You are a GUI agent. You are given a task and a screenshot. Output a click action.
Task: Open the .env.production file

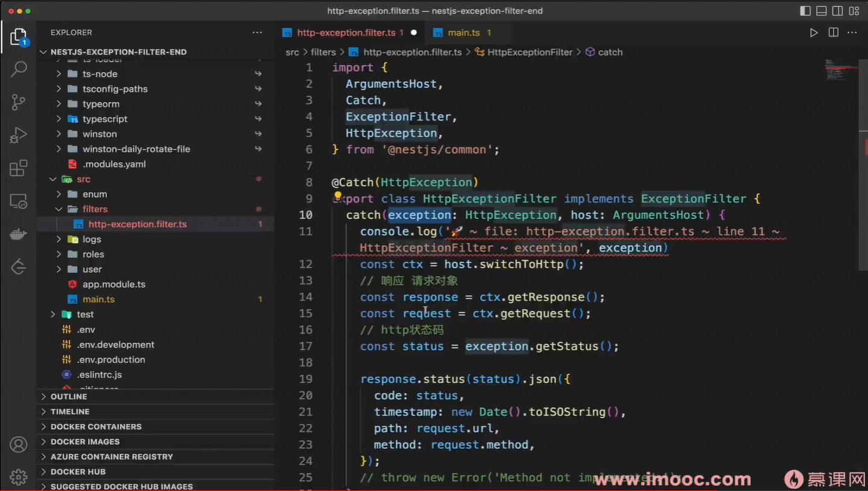point(155,360)
